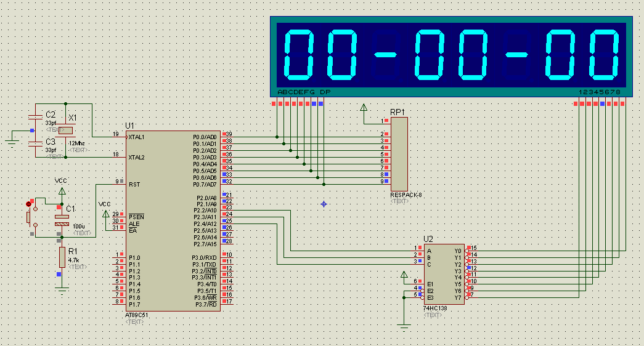
Task: Click the AT89C51 part value label
Action: coord(137,315)
